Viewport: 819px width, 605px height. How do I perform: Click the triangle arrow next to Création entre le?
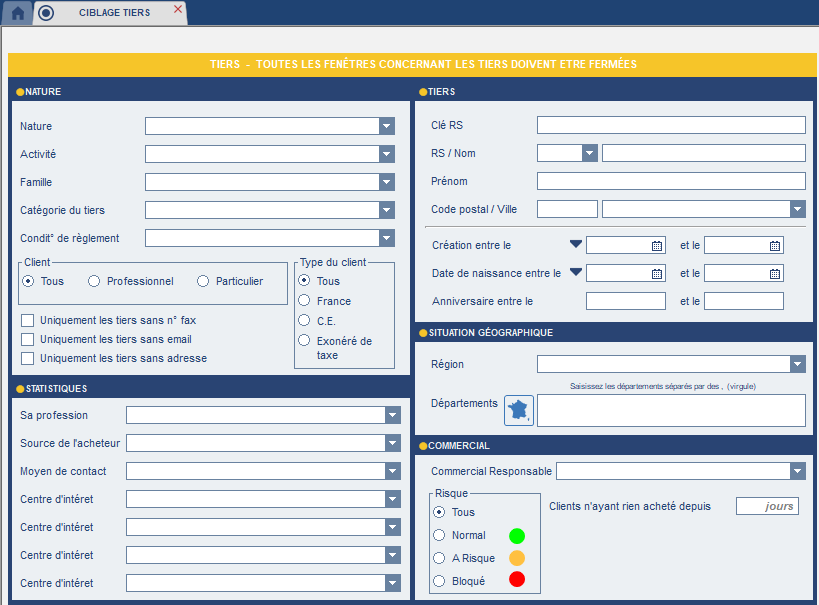tap(576, 244)
